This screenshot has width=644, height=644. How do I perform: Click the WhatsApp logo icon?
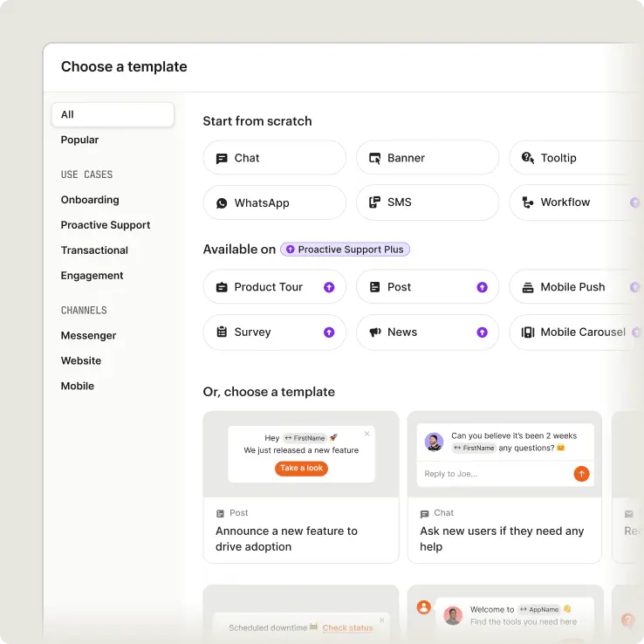[x=222, y=202]
